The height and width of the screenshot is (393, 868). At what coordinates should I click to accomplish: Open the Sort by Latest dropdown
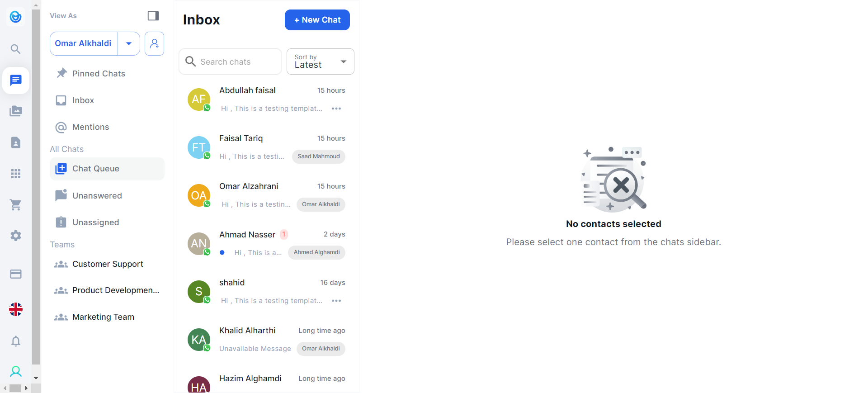(x=320, y=62)
